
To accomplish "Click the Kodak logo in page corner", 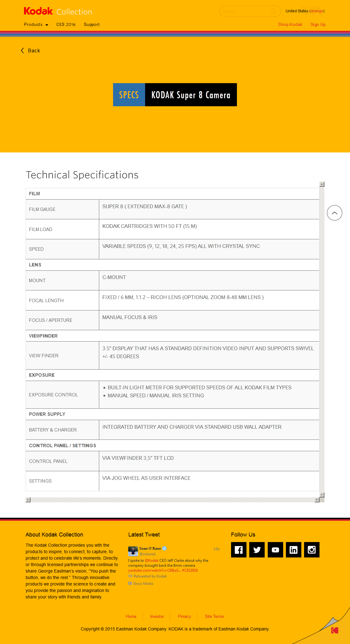I will (335, 630).
